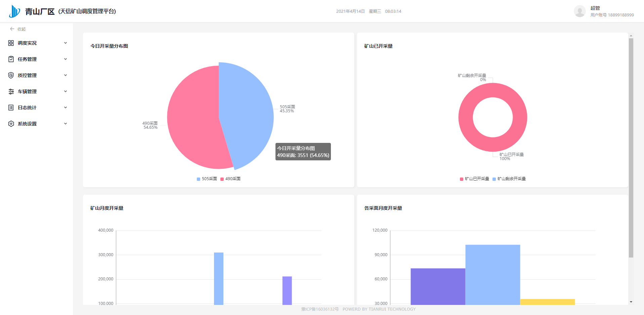Image resolution: width=644 pixels, height=315 pixels.
Task: Click the 豫ICP备16036132号 footer link
Action: pyautogui.click(x=320, y=309)
